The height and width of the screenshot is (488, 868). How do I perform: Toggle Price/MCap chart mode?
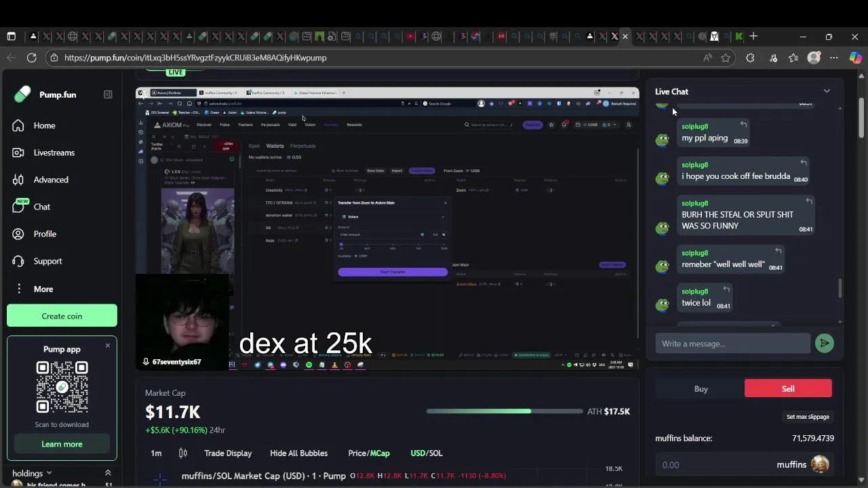[x=369, y=453]
